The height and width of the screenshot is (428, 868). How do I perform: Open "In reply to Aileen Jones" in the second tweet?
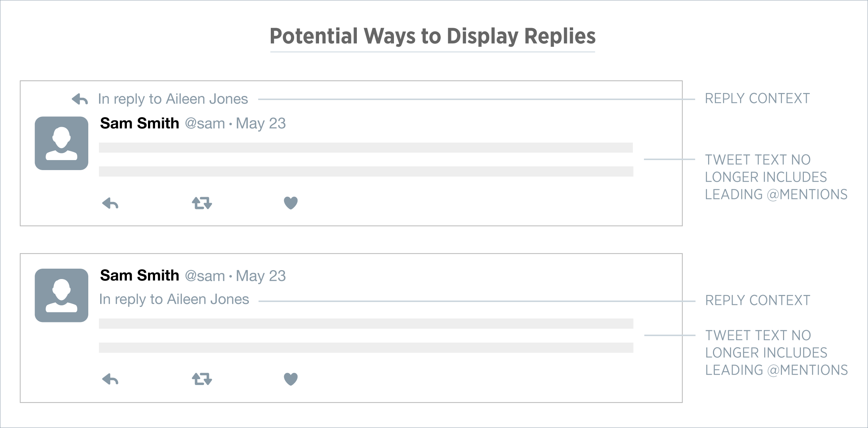pyautogui.click(x=174, y=299)
